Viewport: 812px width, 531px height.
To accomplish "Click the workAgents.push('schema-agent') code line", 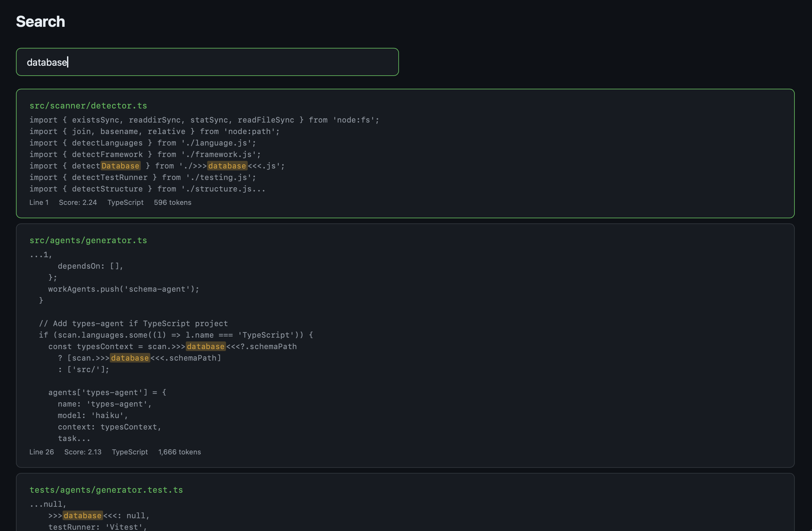I will click(x=124, y=289).
